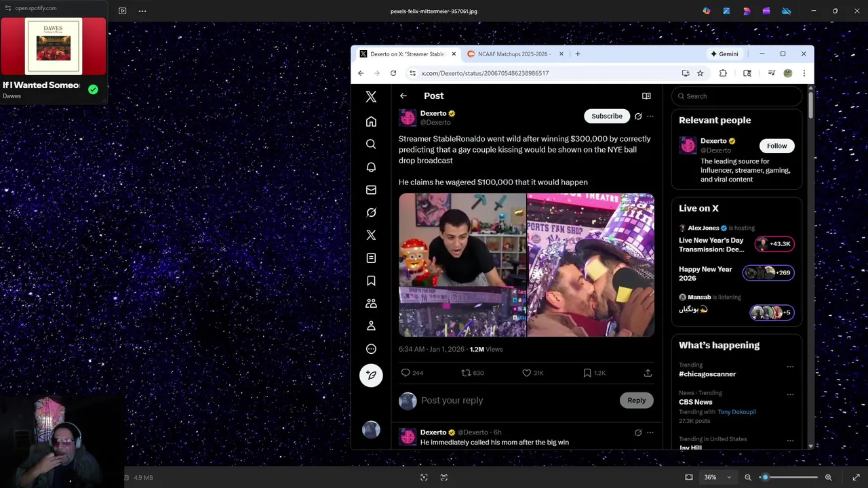Viewport: 868px width, 488px height.
Task: Follow Dexerto in Relevant people
Action: (x=776, y=146)
